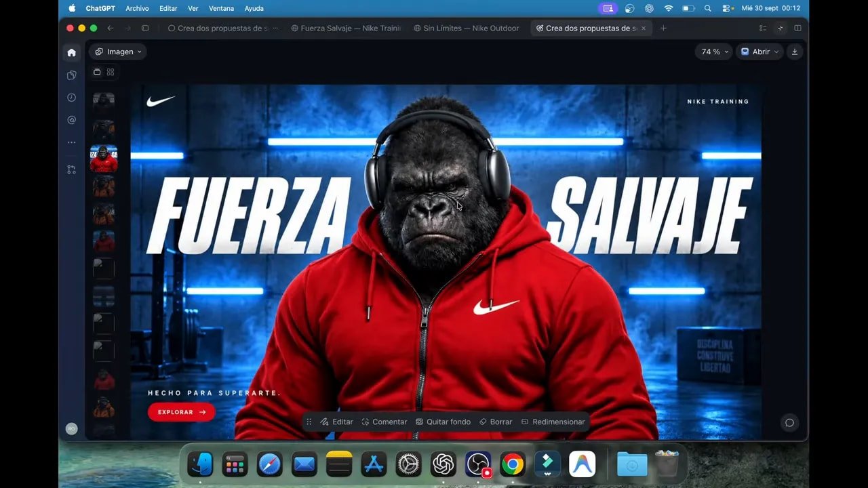This screenshot has height=488, width=868.
Task: Switch to single image view mode
Action: [97, 72]
